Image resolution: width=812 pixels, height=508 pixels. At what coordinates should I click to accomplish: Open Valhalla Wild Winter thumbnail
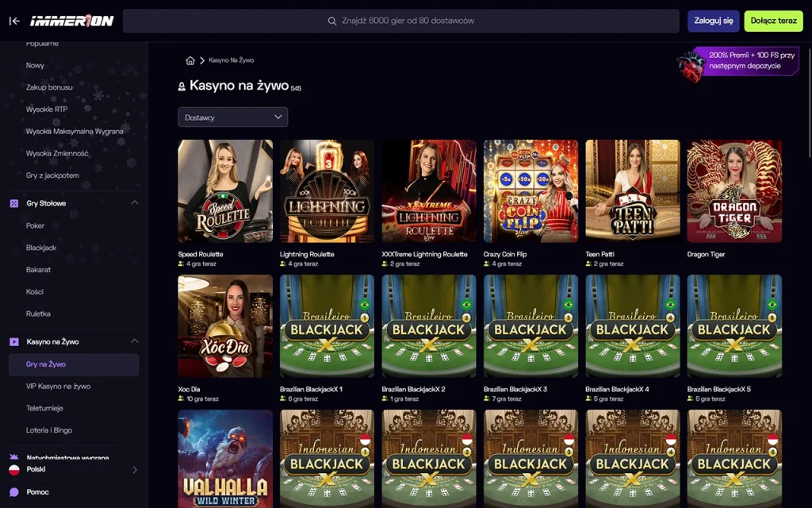point(225,459)
